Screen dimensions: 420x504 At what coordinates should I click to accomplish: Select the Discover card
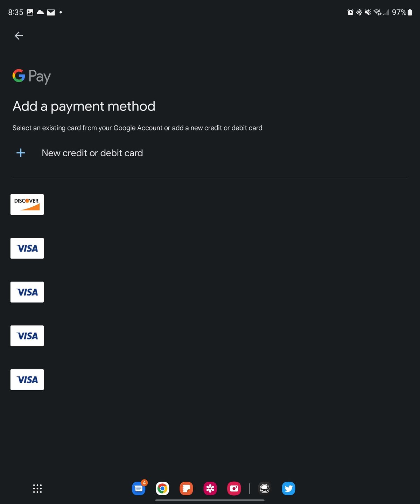[x=27, y=204]
